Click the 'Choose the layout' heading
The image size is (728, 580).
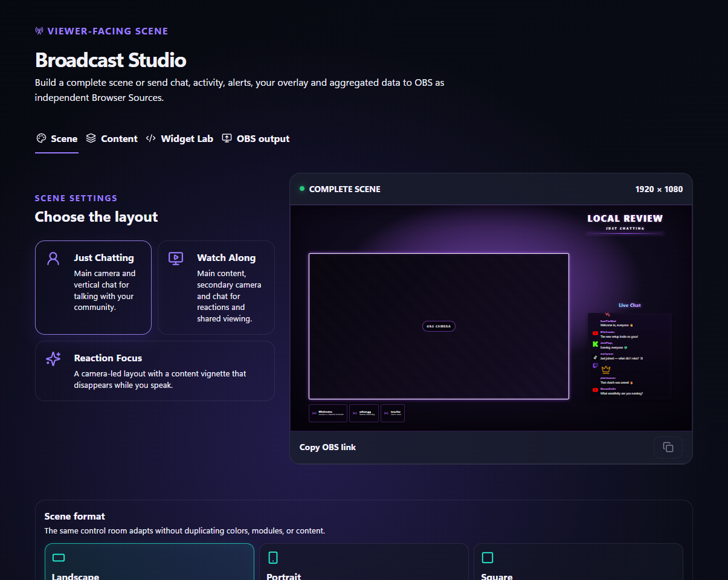pos(97,217)
